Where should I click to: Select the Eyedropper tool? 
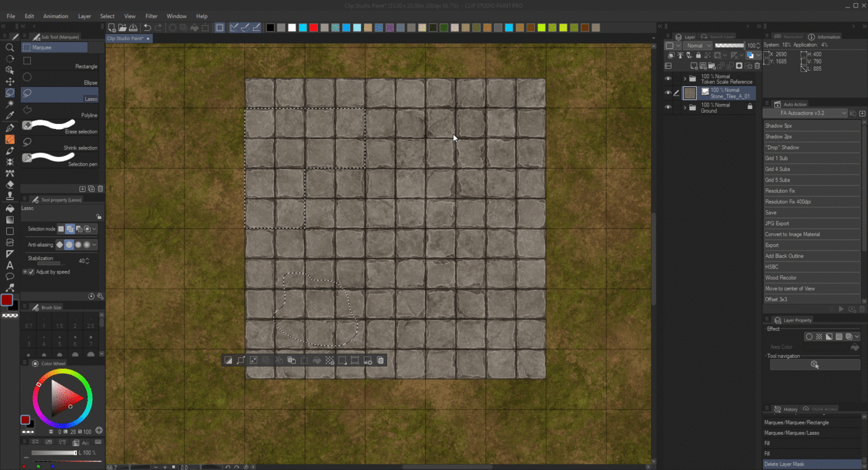point(10,116)
